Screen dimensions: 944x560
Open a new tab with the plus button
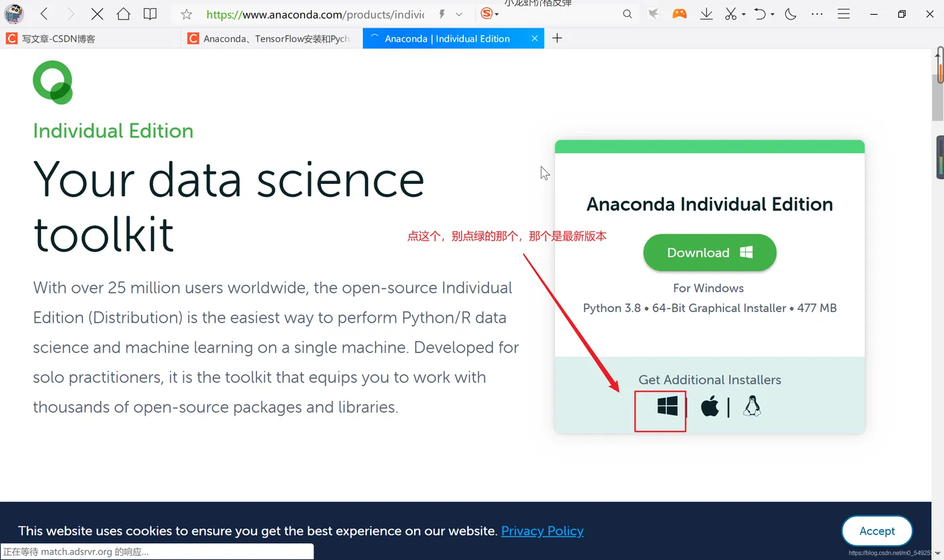(557, 38)
